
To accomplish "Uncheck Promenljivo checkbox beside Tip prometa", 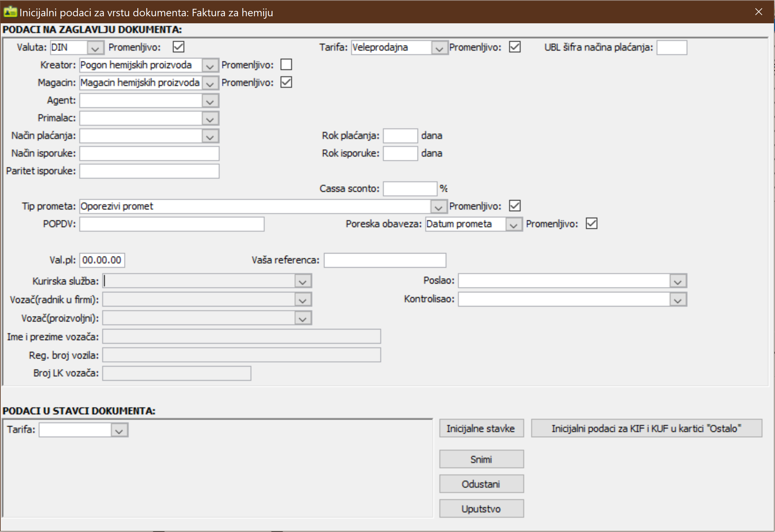I will 515,206.
